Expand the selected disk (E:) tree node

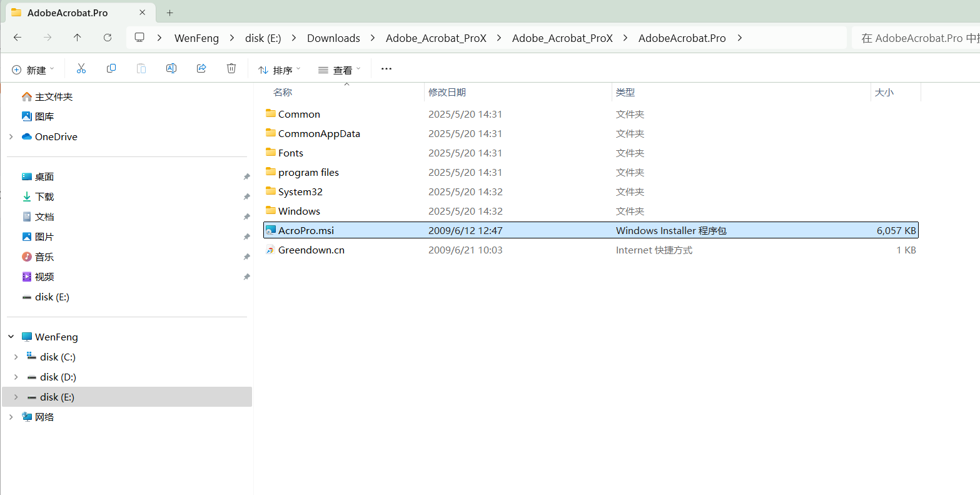[x=16, y=397]
